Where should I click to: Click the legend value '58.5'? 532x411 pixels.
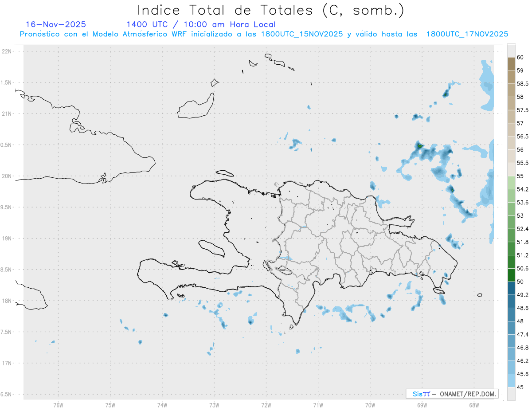coord(523,84)
